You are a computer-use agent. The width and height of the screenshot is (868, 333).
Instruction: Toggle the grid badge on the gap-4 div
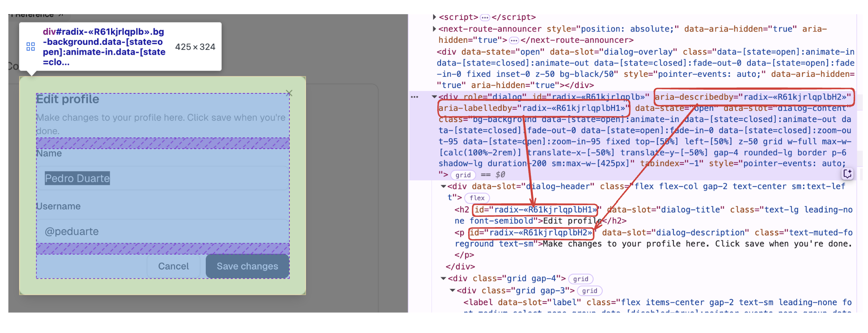581,279
